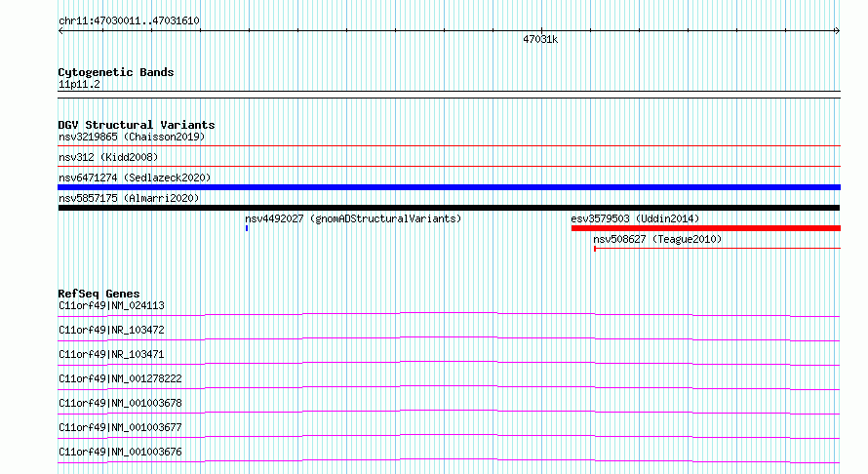Screen dimensions: 868x474
Task: Select the Cytogenetic Bands track title
Action: click(x=116, y=72)
